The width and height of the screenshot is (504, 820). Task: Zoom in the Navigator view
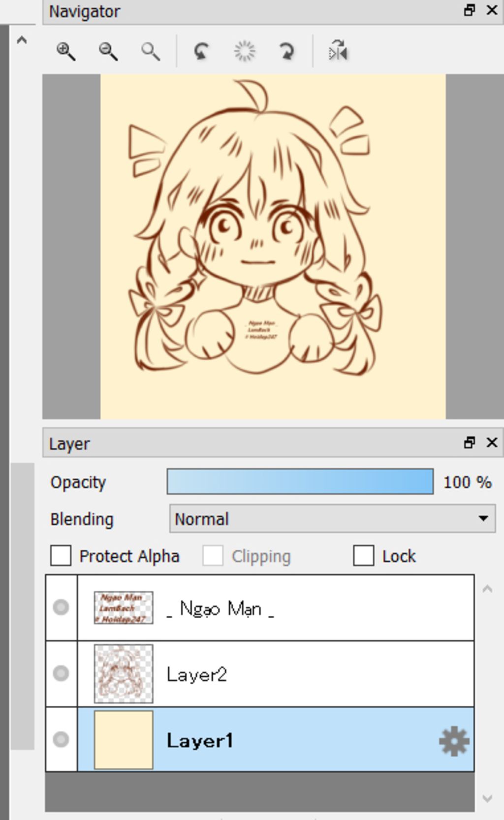tap(65, 51)
